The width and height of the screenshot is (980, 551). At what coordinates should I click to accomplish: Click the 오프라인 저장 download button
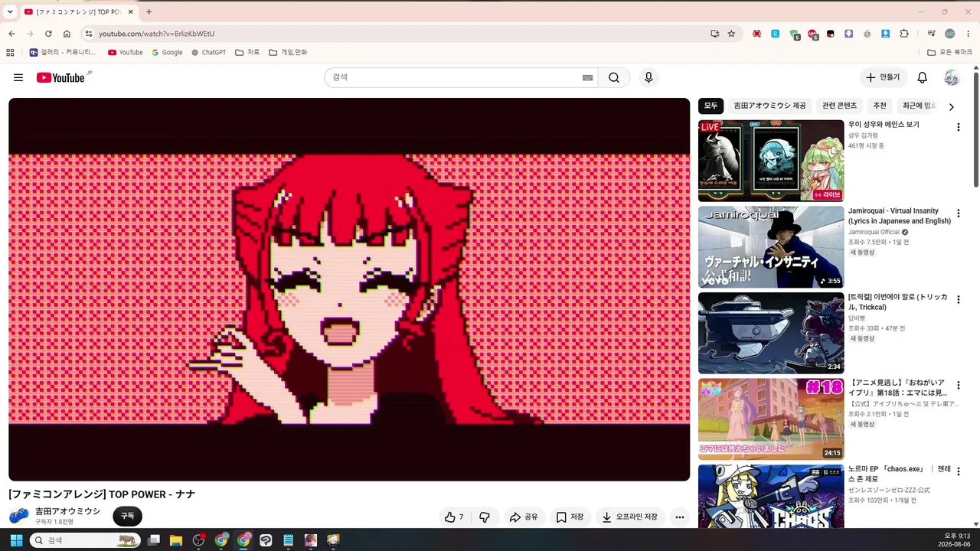coord(630,517)
